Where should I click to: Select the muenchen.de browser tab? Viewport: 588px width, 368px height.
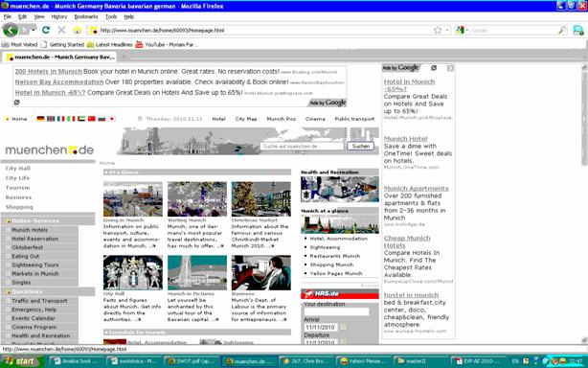(x=60, y=57)
